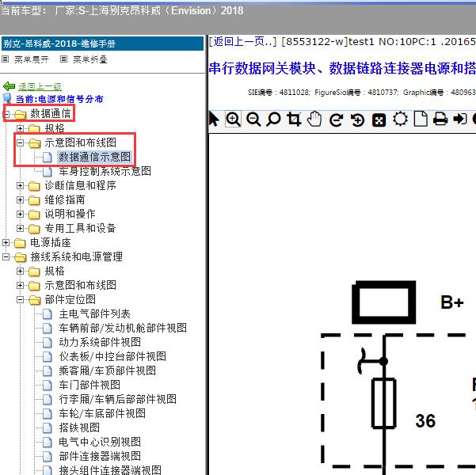Collapse the 接线系统和电源管理 node
The width and height of the screenshot is (476, 475).
coord(6,256)
